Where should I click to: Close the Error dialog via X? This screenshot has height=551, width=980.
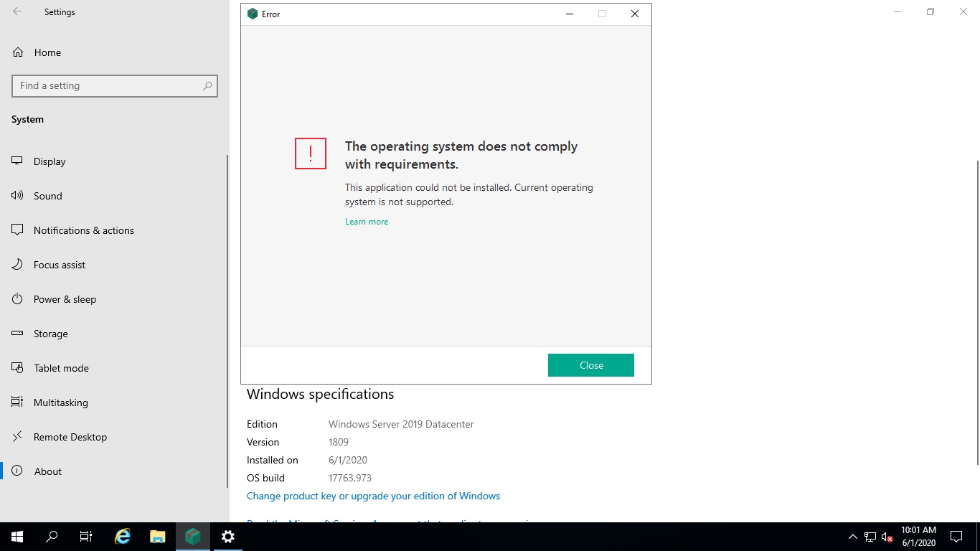[635, 14]
